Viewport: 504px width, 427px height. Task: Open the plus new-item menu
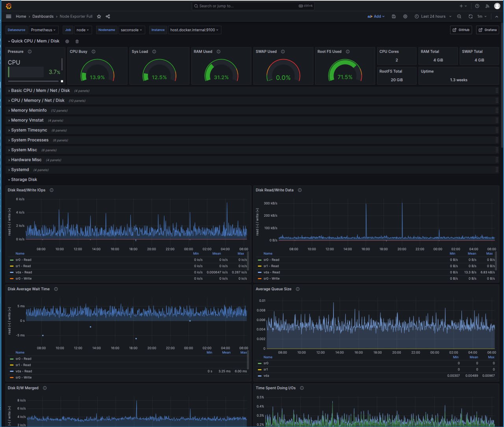463,6
